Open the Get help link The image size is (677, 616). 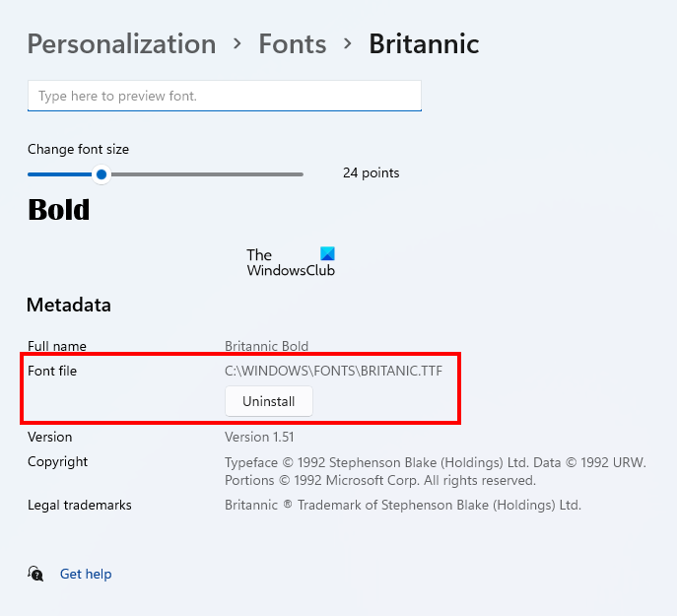tap(86, 574)
